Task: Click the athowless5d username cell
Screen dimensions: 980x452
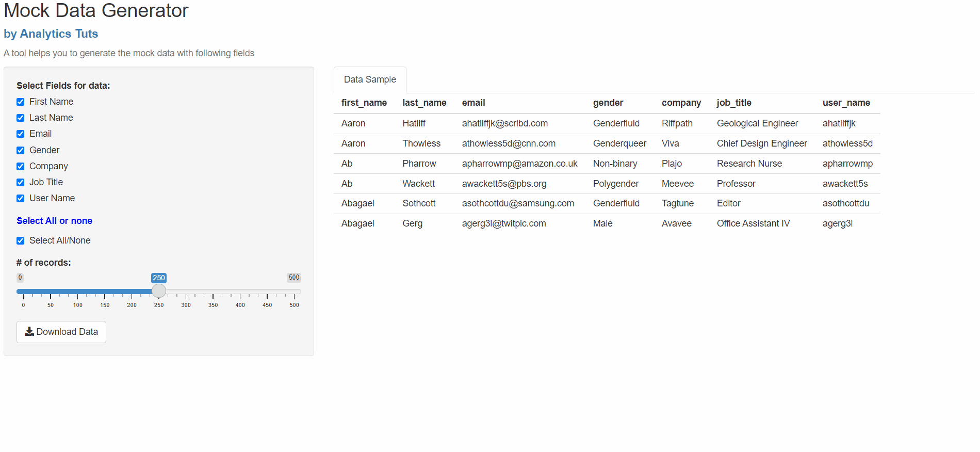Action: point(847,143)
